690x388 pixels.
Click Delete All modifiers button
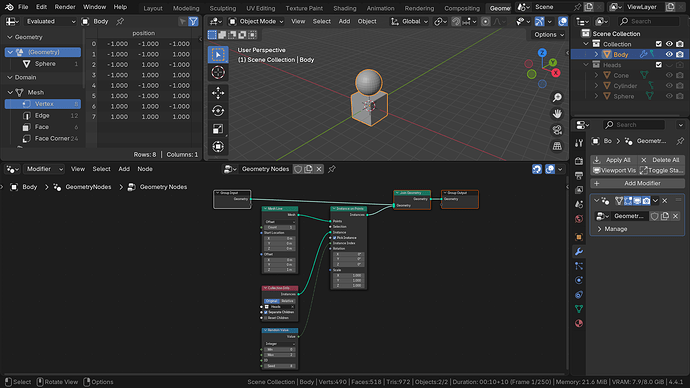click(661, 160)
